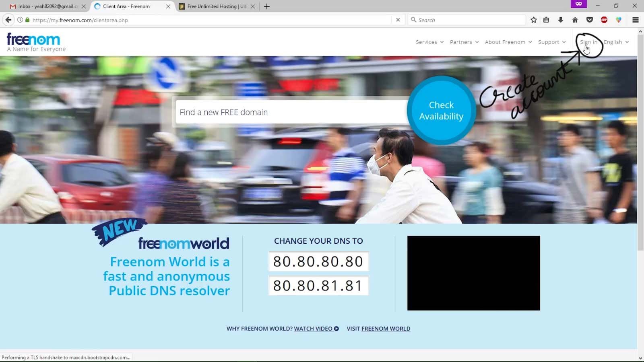The width and height of the screenshot is (644, 362).
Task: Click the scrollbar down arrow
Action: click(640, 358)
